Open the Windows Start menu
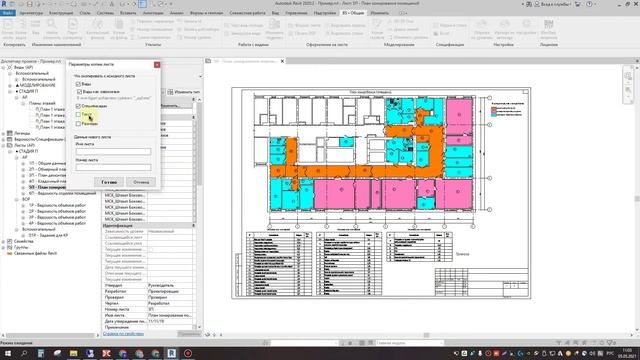The width and height of the screenshot is (640, 360). tap(8, 353)
